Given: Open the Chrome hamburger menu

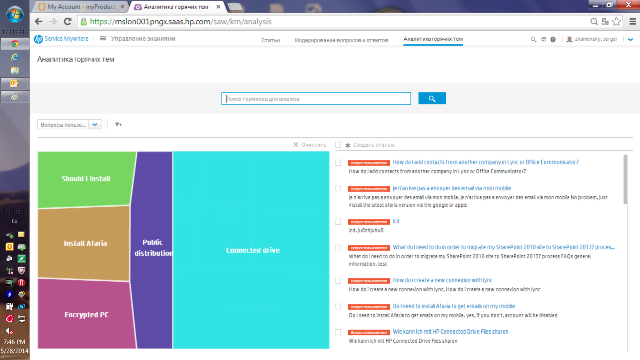Looking at the screenshot, I should point(632,22).
